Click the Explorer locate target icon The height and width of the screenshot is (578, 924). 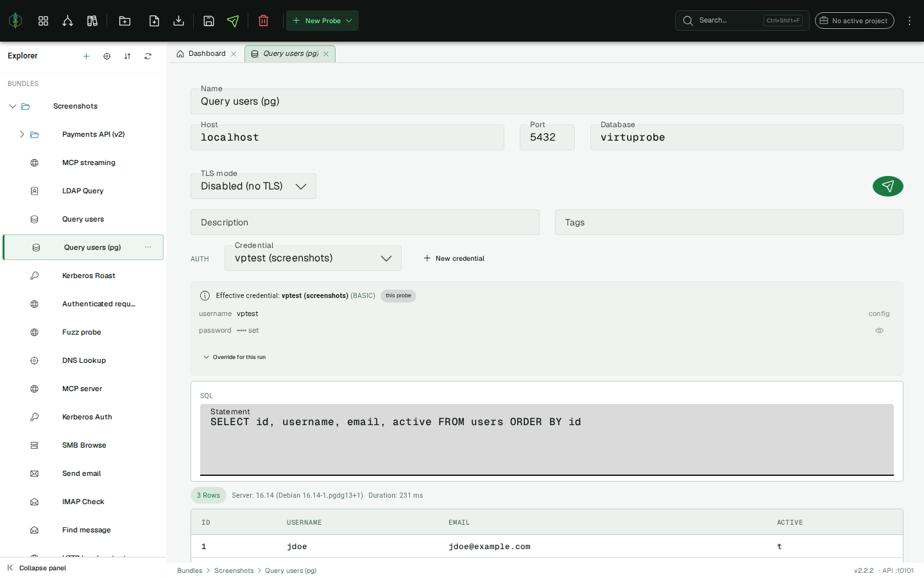[x=107, y=56]
